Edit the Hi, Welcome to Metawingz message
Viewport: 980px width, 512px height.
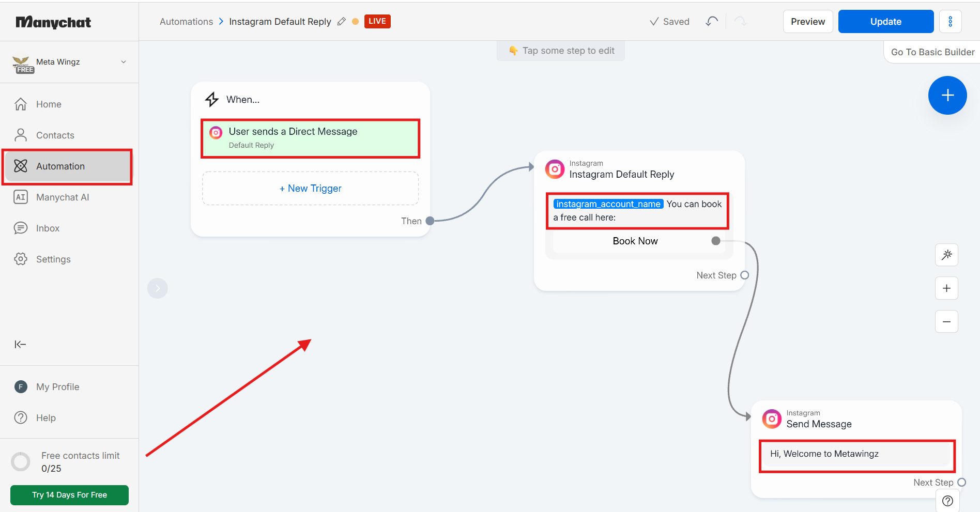click(x=857, y=454)
